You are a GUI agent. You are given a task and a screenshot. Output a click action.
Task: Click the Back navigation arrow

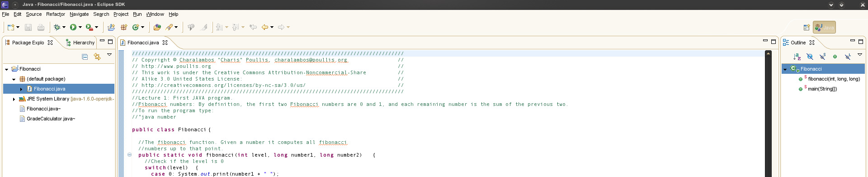[x=265, y=27]
